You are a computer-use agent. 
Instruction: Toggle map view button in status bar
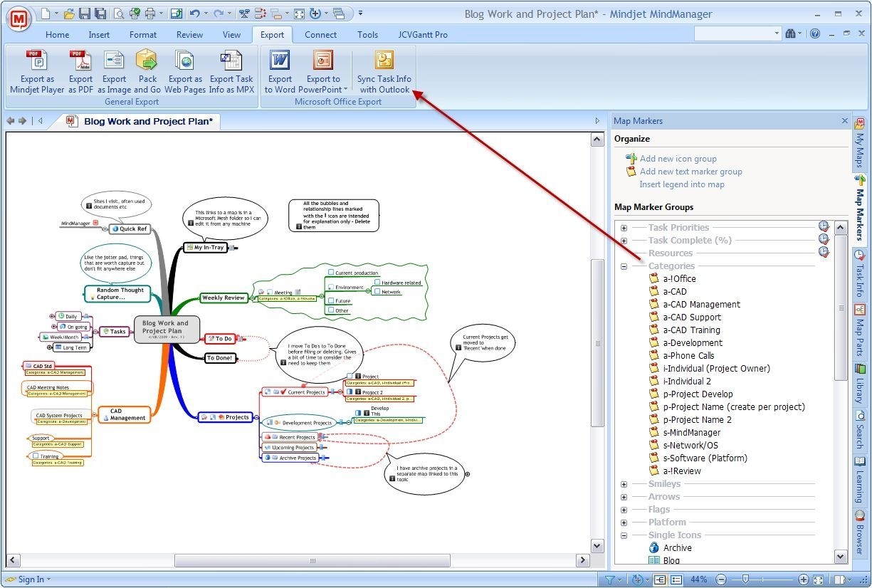click(660, 580)
